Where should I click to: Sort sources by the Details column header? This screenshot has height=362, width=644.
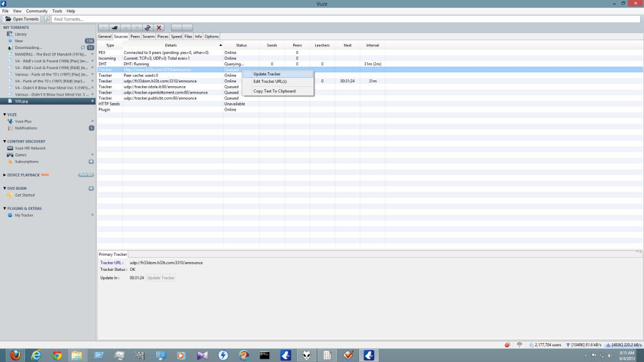[171, 45]
